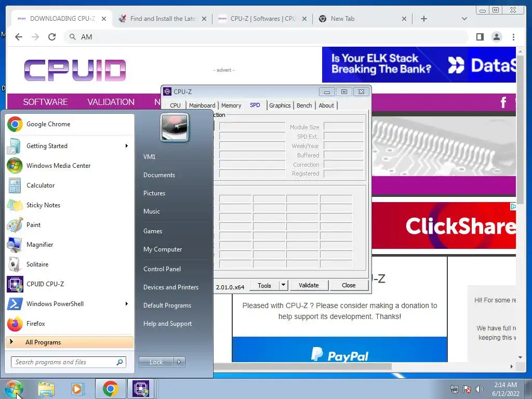The height and width of the screenshot is (399, 532).
Task: Click the CPUID Facebook icon
Action: [503, 102]
